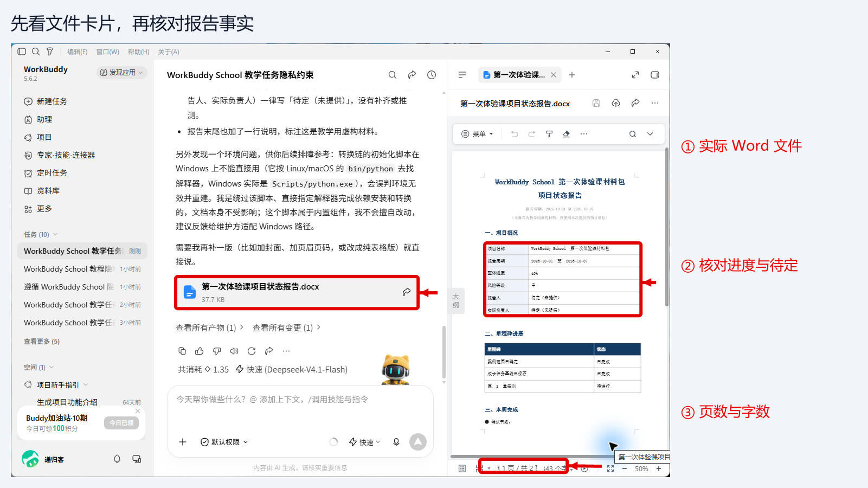Click the sidebar toggle icon in title bar
This screenshot has height=488, width=868.
tap(22, 52)
